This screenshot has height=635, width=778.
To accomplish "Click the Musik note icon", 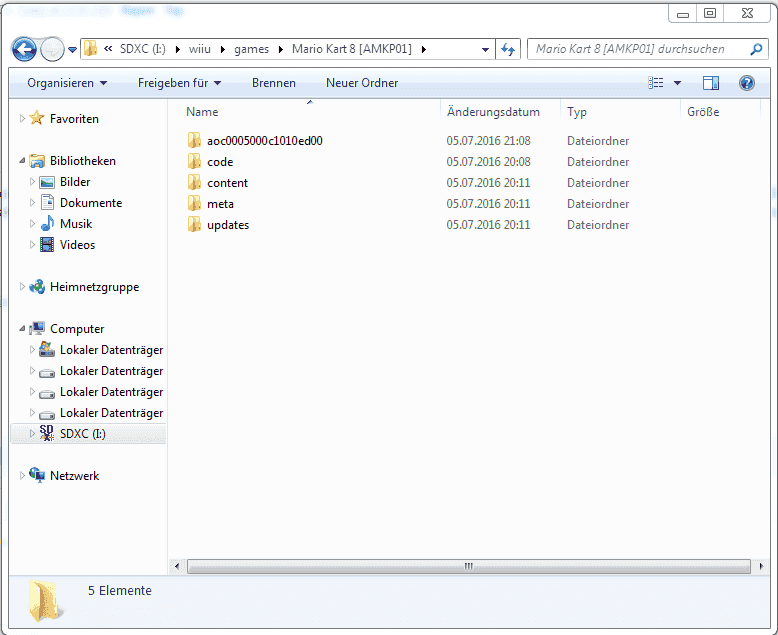I will 47,223.
